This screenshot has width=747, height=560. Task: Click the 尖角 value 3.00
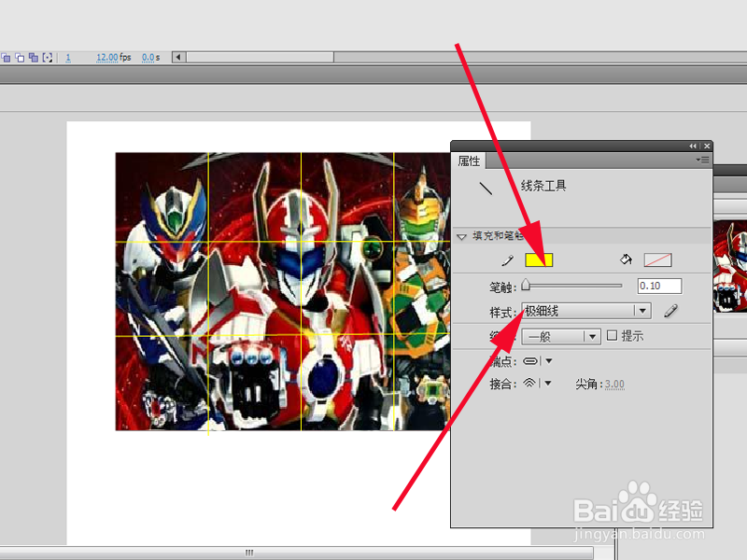pos(614,385)
